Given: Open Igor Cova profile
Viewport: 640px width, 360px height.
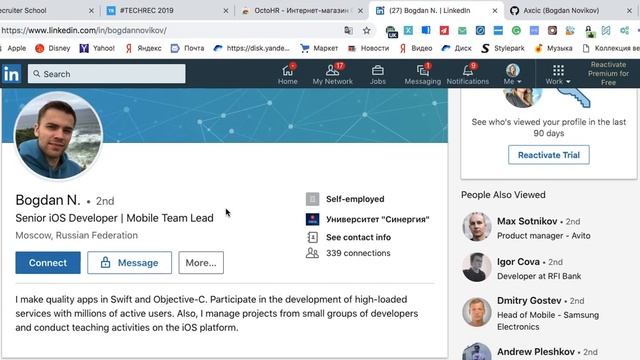Looking at the screenshot, I should point(518,262).
